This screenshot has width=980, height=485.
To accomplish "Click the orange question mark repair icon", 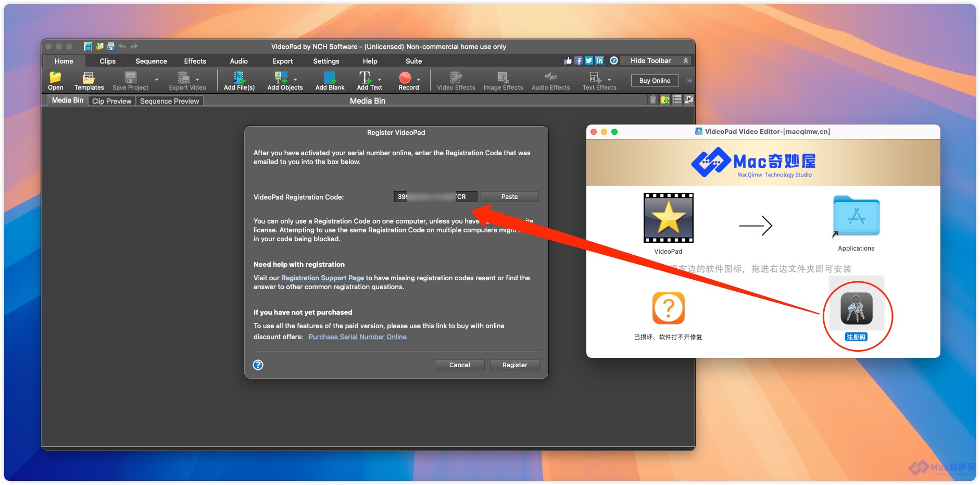I will 668,308.
